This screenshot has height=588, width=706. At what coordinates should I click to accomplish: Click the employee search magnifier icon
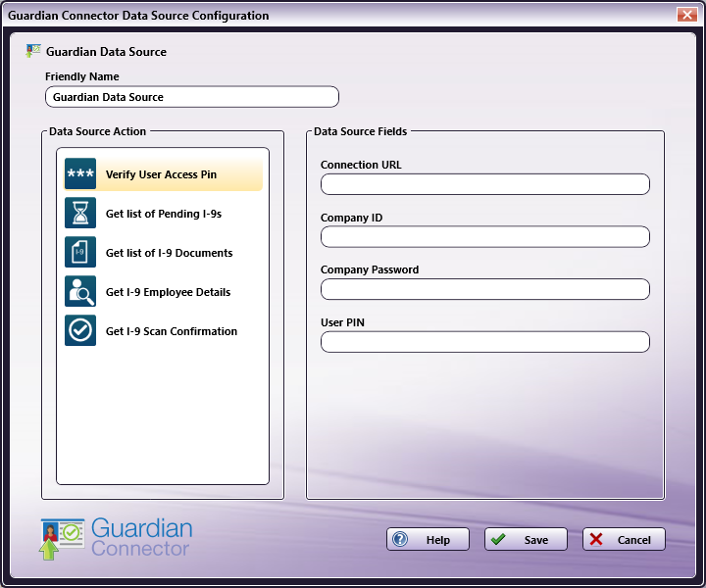pos(80,291)
